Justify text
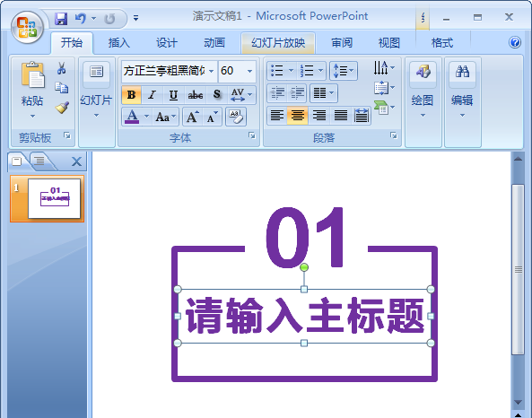Screen dimensions: 532x418 [340, 116]
